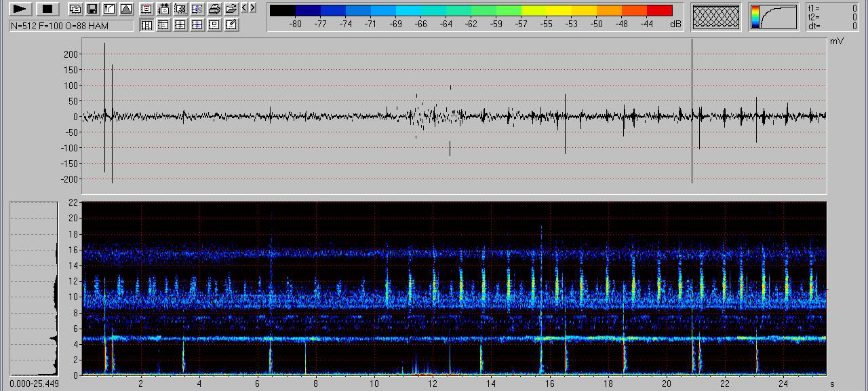Click the left arrow scroll button
Image resolution: width=868 pixels, height=391 pixels.
coord(245,8)
